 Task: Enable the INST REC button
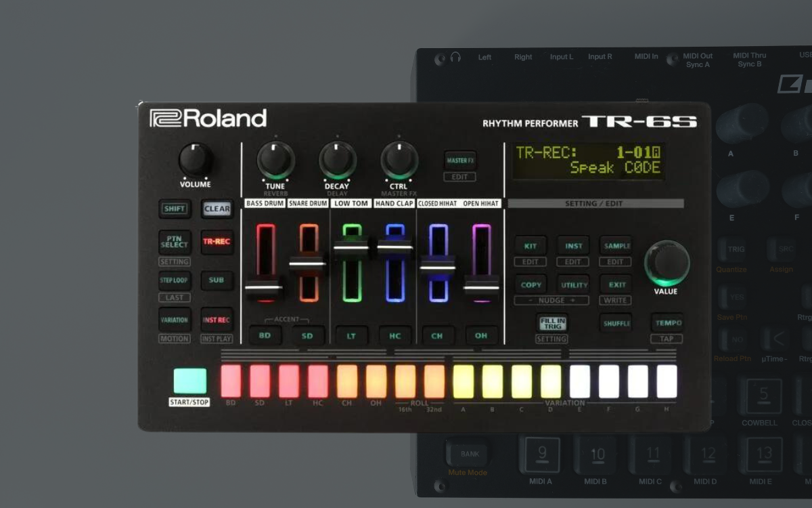[217, 320]
